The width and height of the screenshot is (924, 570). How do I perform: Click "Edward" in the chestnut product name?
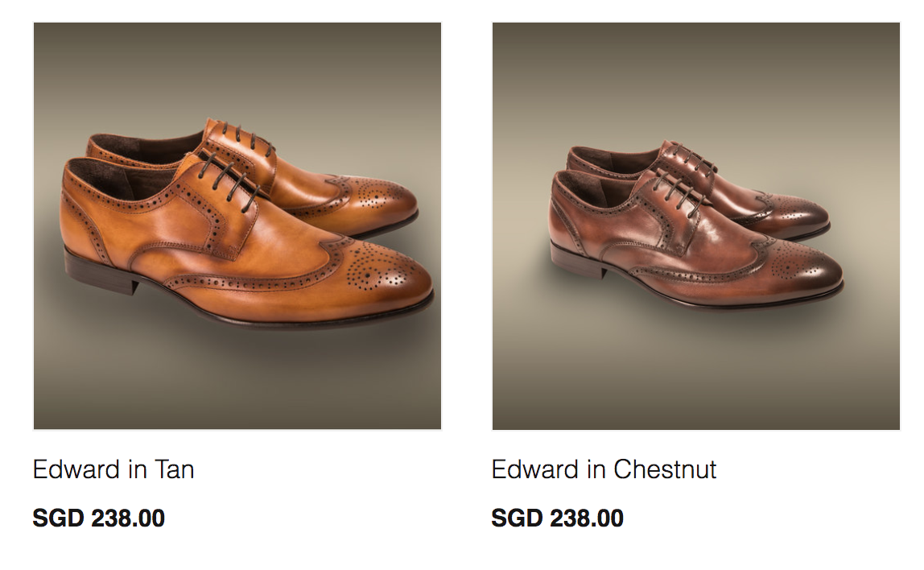click(535, 470)
